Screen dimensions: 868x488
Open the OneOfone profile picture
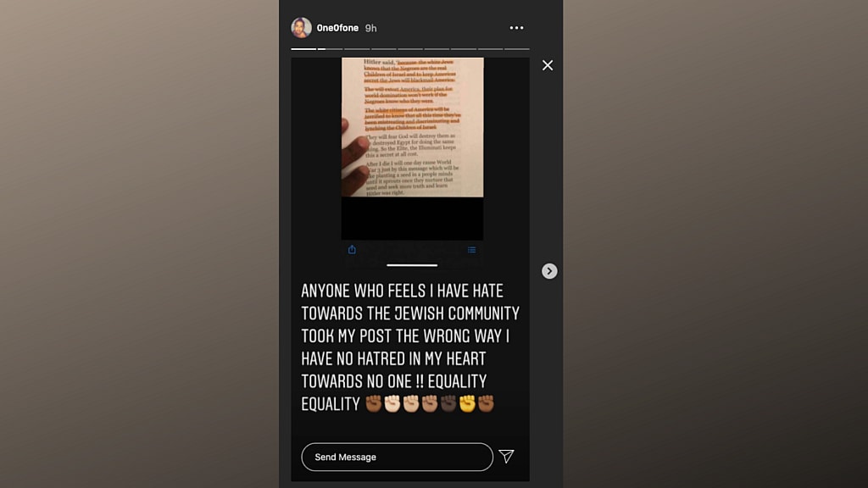click(x=301, y=28)
